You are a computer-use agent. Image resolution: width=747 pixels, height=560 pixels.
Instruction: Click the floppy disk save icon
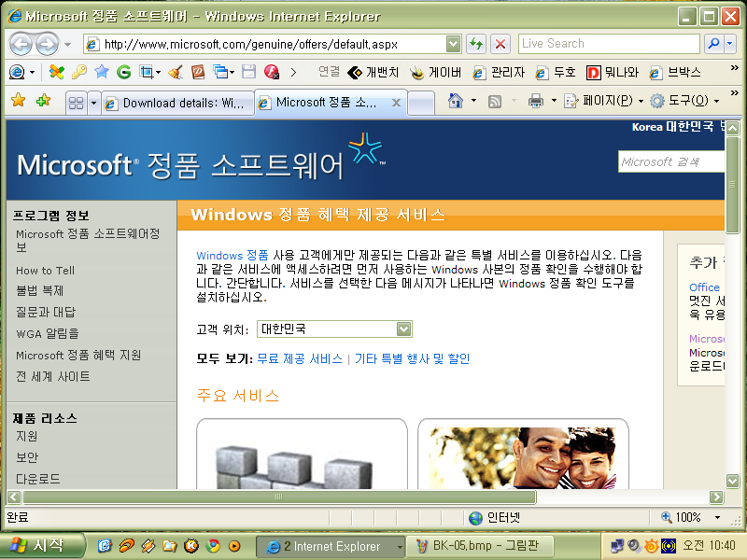pos(248,73)
